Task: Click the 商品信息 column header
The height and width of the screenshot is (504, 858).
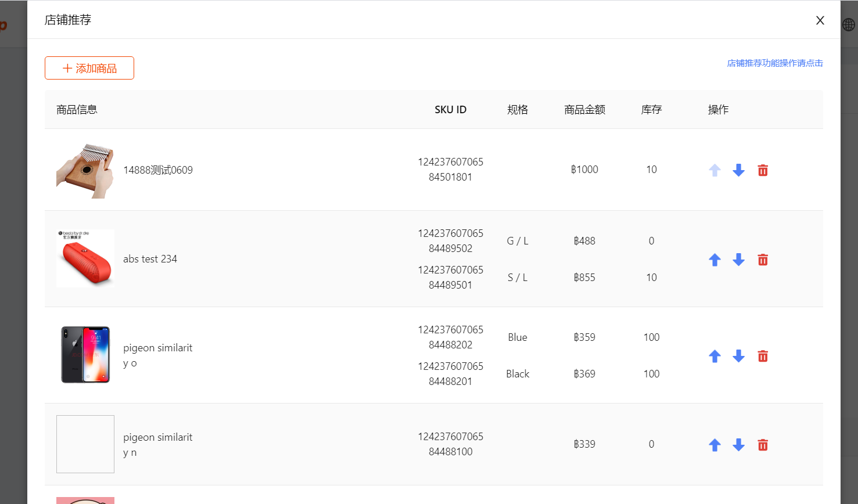Action: click(77, 110)
